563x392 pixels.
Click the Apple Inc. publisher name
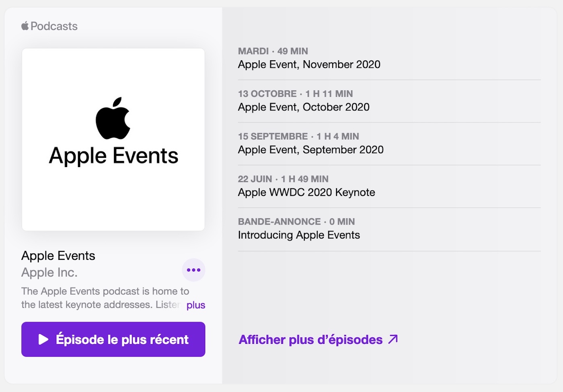(49, 272)
